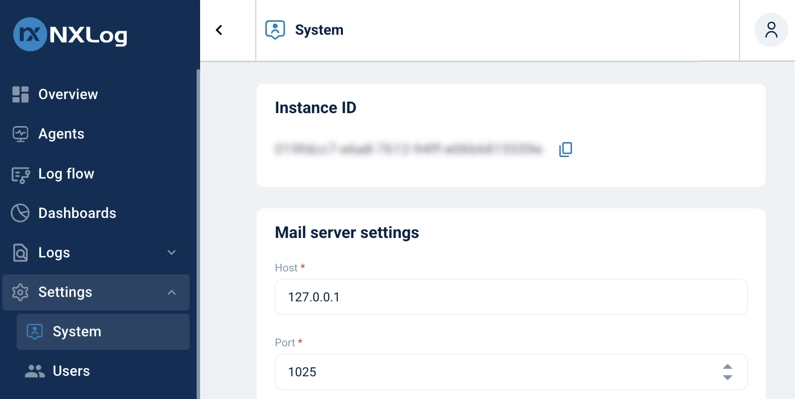The height and width of the screenshot is (399, 795).
Task: Click the System icon in sidebar
Action: [x=34, y=332]
